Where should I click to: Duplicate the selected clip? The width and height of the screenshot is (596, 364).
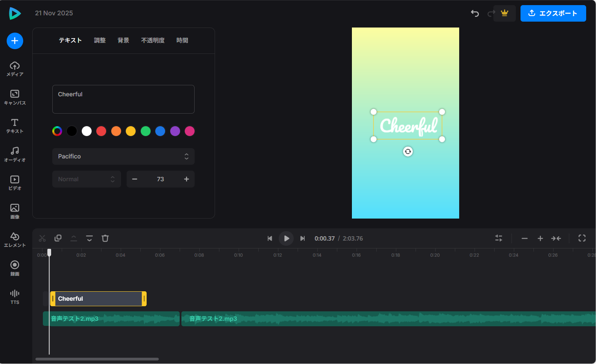coord(58,238)
